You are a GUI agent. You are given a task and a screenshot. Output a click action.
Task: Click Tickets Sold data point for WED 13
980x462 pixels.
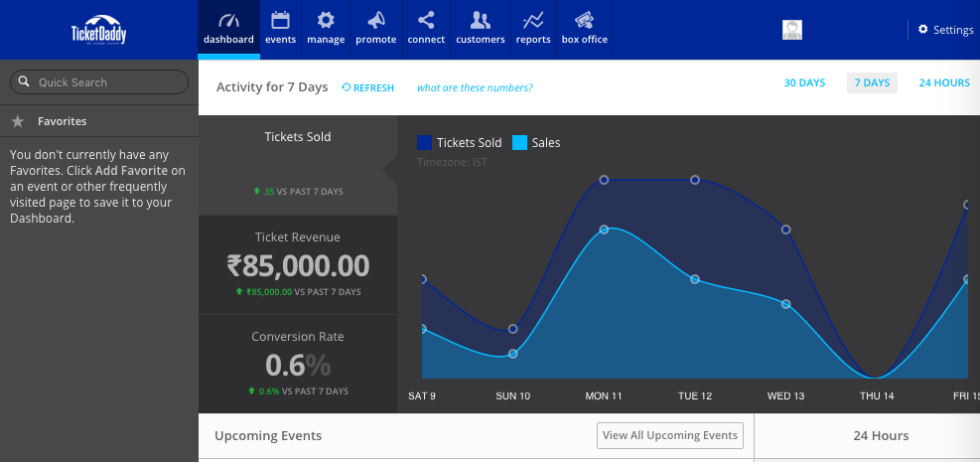click(785, 230)
